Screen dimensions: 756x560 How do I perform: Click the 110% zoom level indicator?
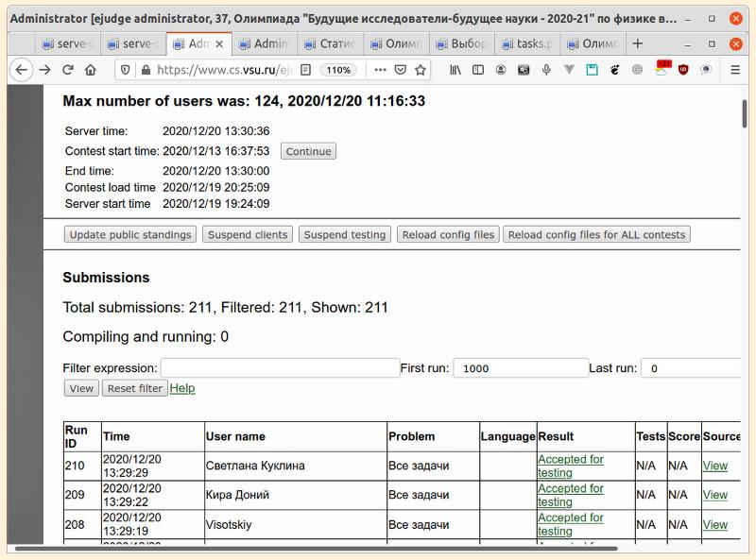click(x=337, y=69)
